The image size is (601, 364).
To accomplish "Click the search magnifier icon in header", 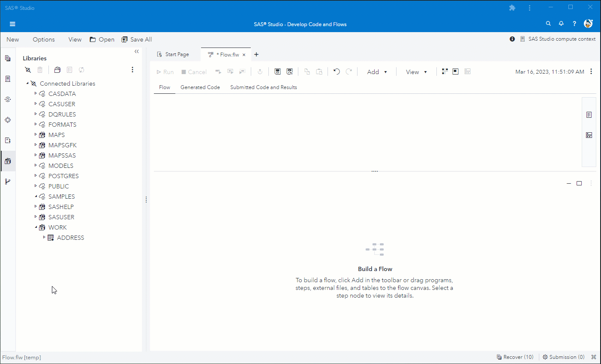I will [548, 24].
